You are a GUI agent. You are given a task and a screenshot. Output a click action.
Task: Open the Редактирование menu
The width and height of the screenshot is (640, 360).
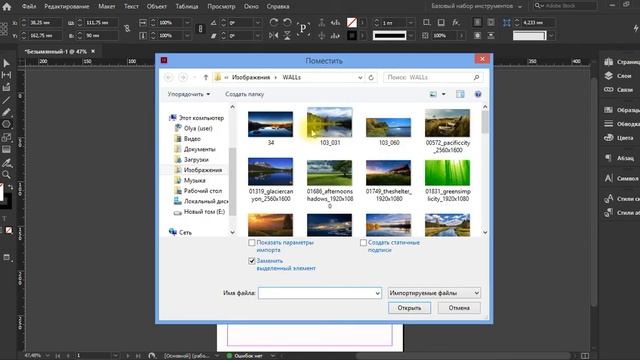tap(66, 6)
